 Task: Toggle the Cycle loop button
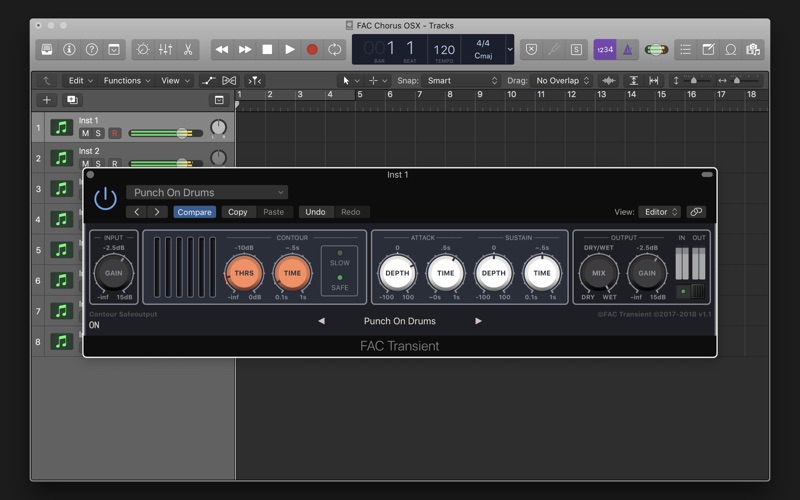coord(335,49)
